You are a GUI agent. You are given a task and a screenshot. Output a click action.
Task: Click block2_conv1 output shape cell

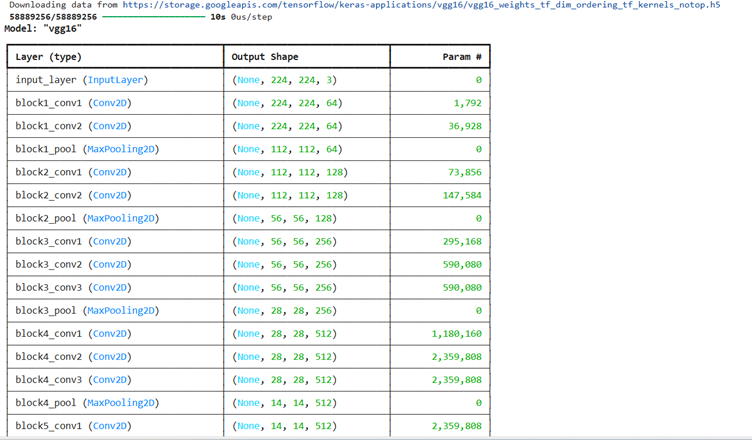(x=291, y=172)
